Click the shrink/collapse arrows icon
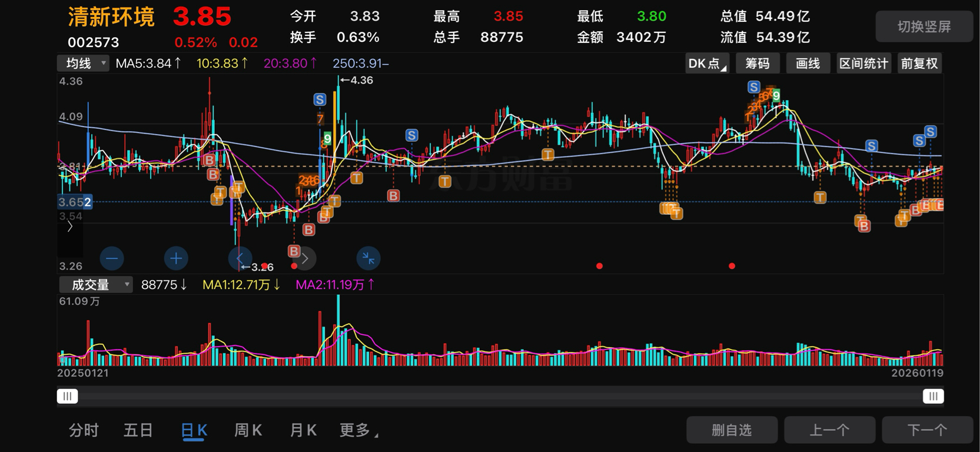The height and width of the screenshot is (452, 980). click(x=368, y=258)
